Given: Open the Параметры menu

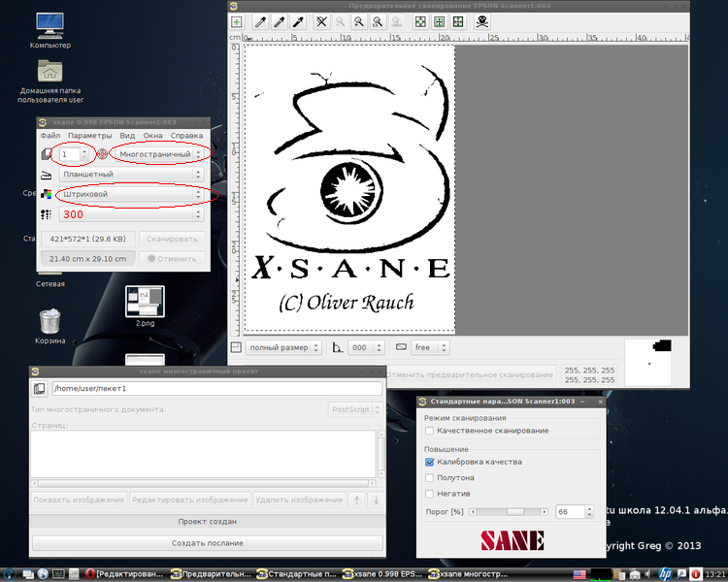Looking at the screenshot, I should point(89,136).
